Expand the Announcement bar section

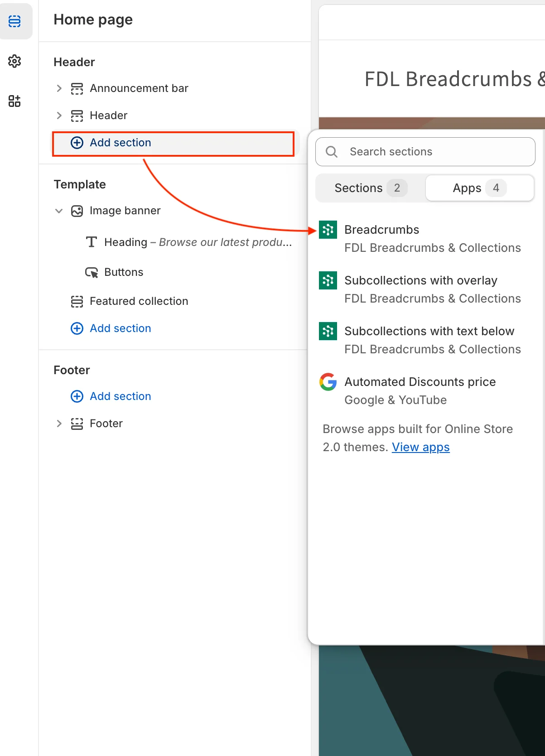pyautogui.click(x=59, y=88)
